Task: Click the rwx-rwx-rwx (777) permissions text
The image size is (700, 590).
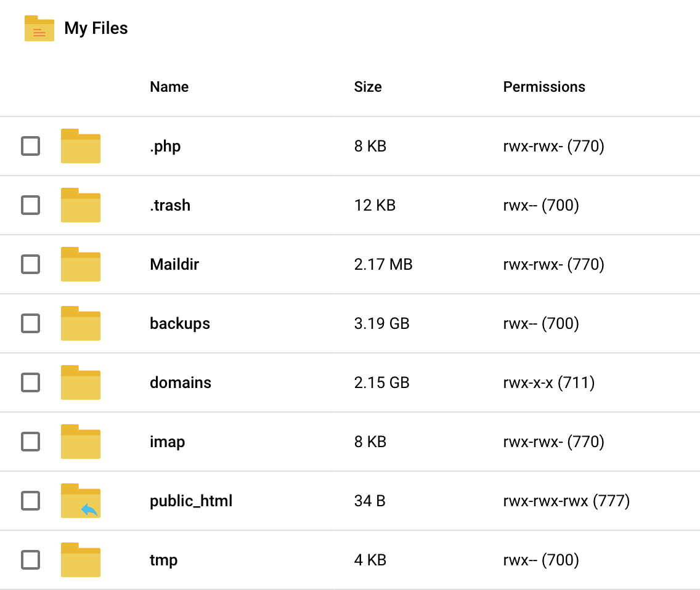Action: click(567, 501)
